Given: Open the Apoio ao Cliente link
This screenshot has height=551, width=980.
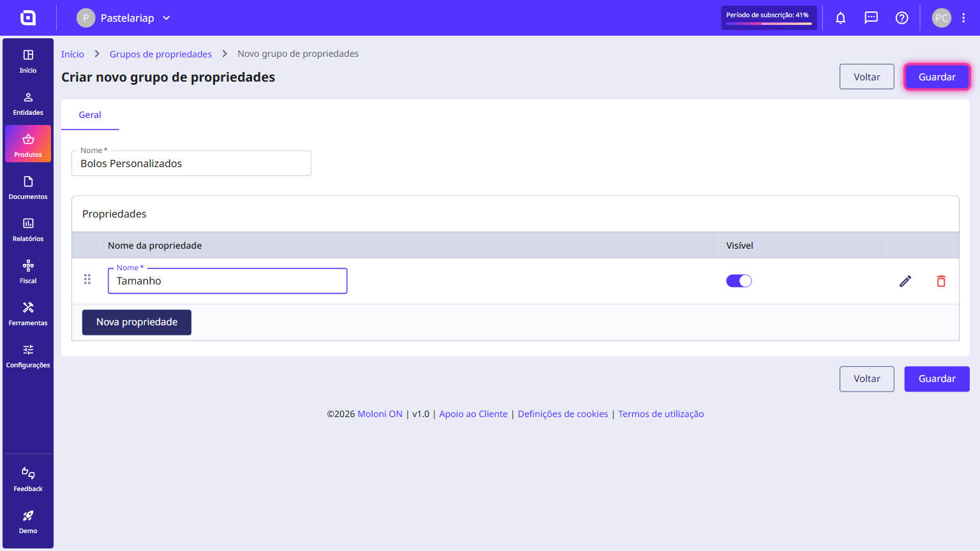Looking at the screenshot, I should [473, 414].
